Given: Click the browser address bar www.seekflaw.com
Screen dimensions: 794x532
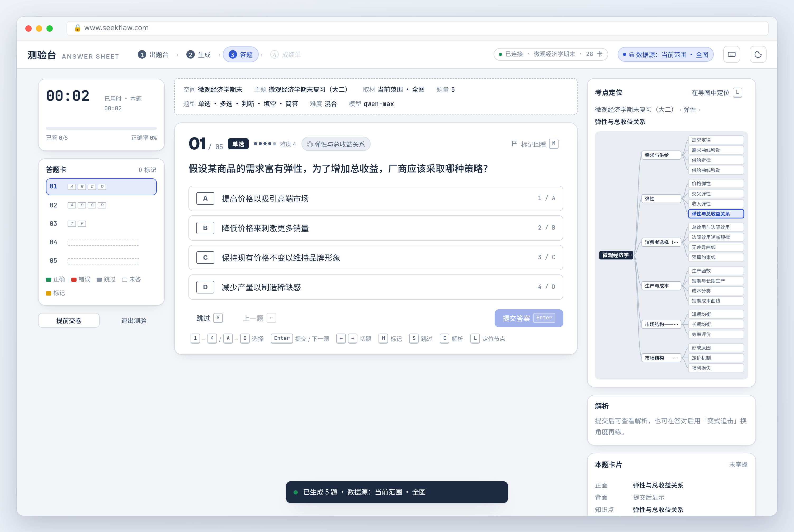Looking at the screenshot, I should (417, 28).
